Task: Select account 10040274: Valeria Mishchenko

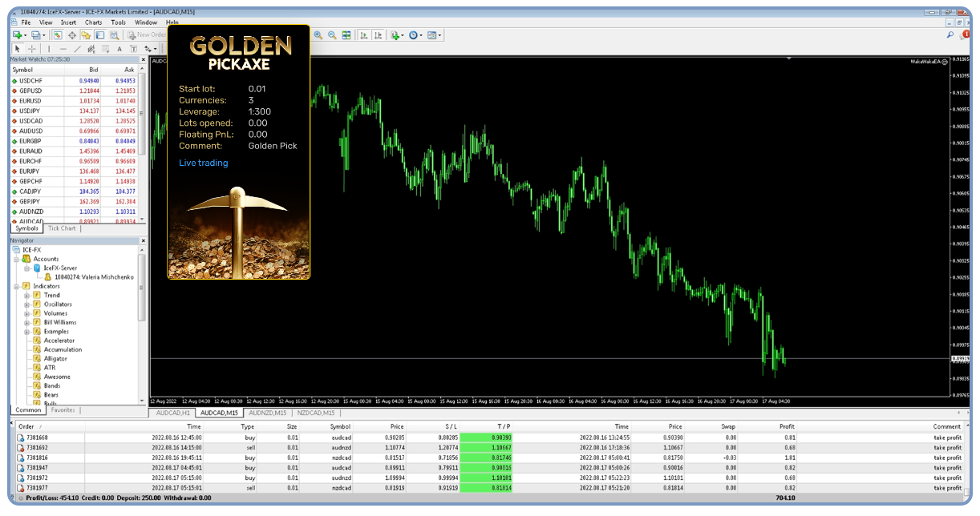Action: (94, 277)
